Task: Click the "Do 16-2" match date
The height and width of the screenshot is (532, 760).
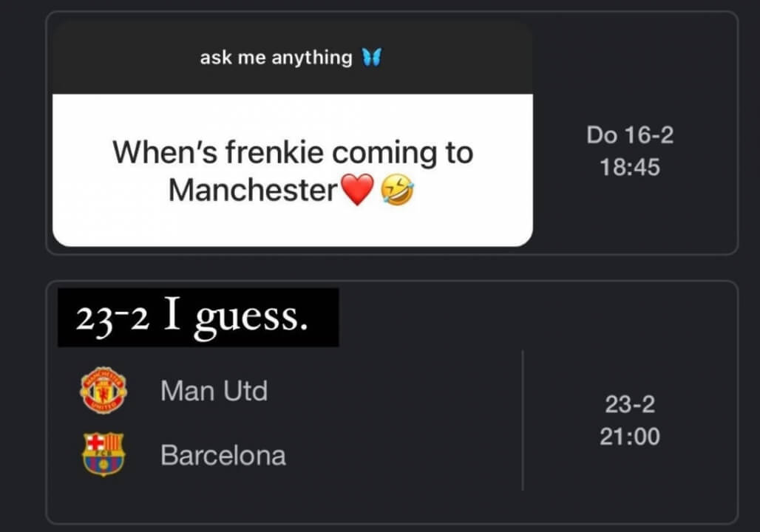Action: (x=630, y=135)
